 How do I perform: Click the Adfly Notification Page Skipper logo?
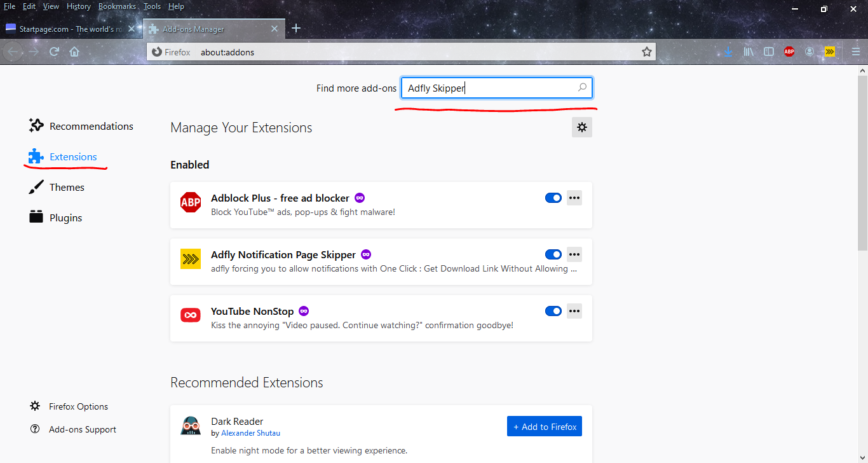click(191, 259)
